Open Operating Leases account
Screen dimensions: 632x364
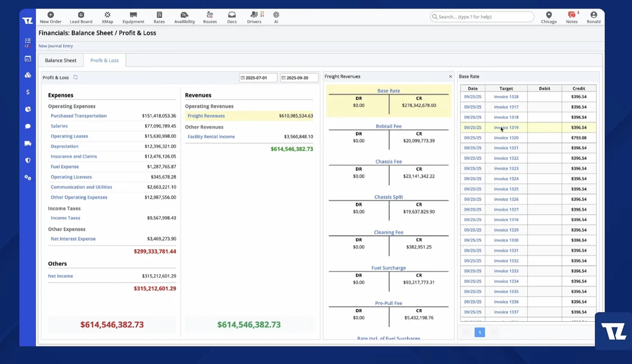click(x=69, y=136)
